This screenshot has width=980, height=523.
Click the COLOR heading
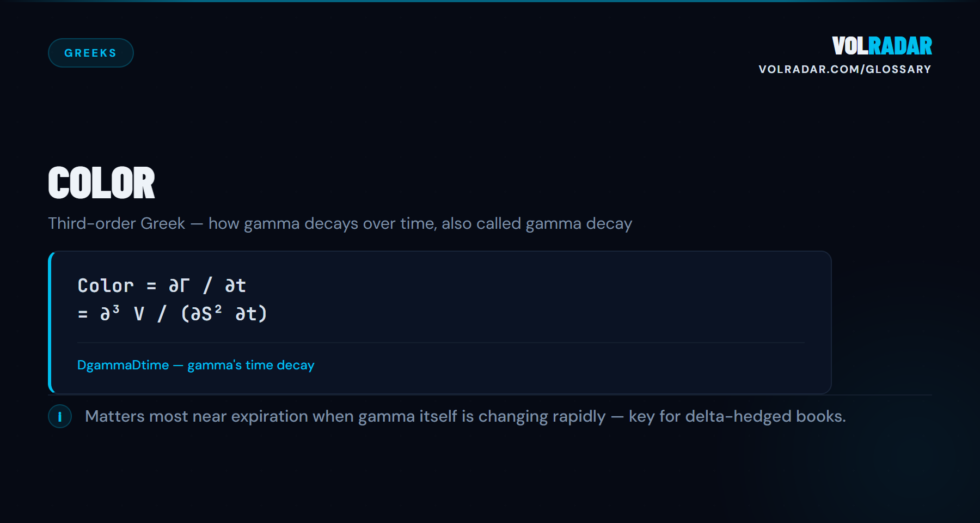(102, 183)
